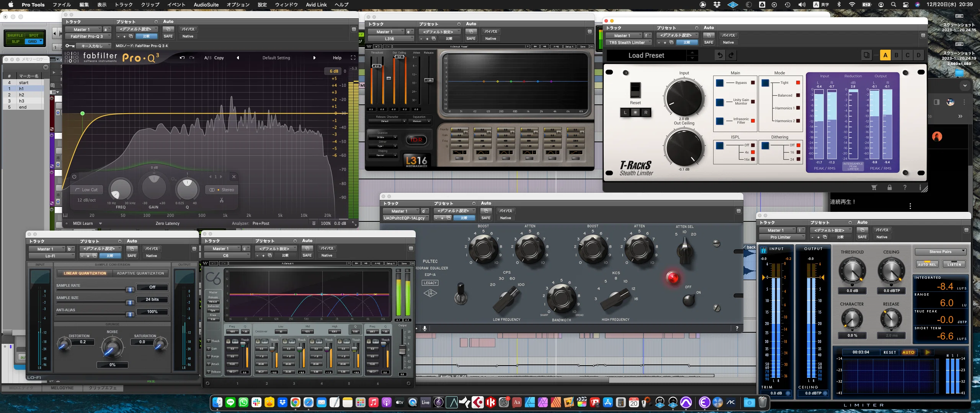Click the Pro-Q 3 redo arrow icon

pyautogui.click(x=192, y=58)
